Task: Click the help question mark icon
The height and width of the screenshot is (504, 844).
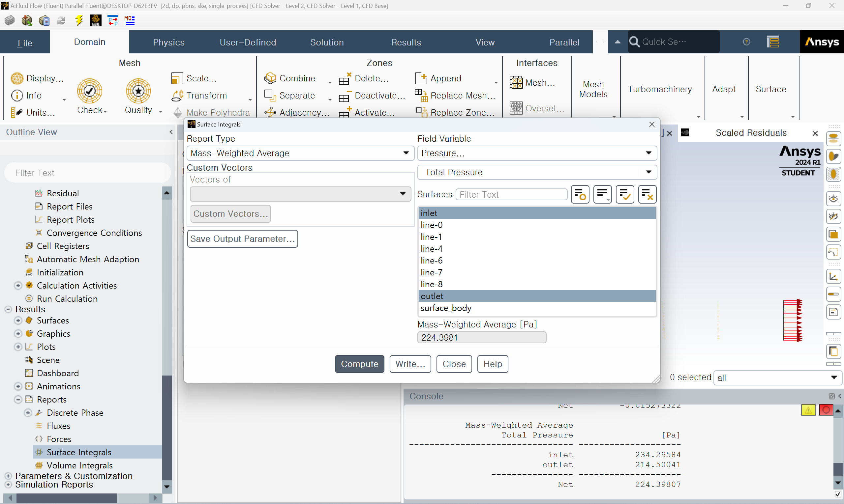Action: point(746,42)
